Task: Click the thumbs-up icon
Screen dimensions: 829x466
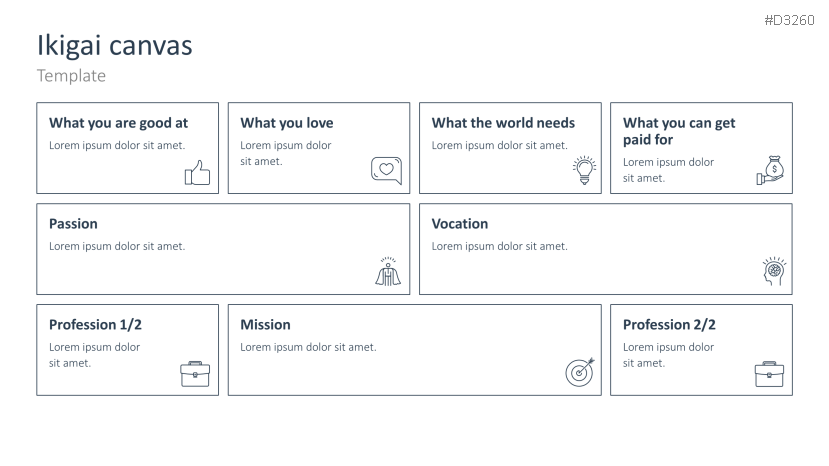Action: 198,173
